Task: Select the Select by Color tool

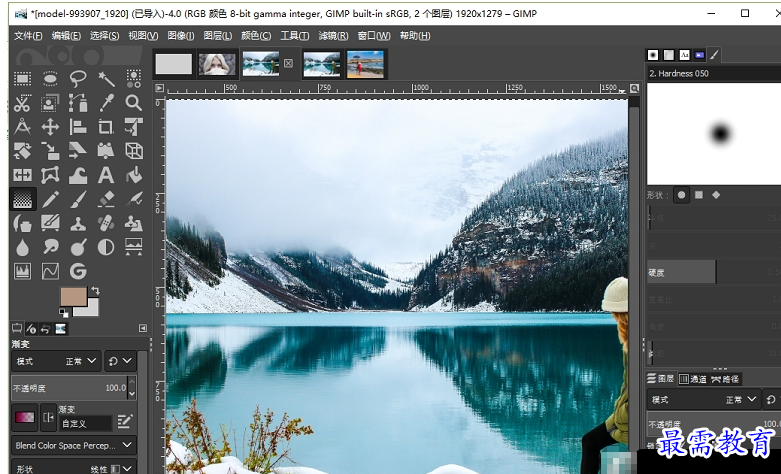Action: coord(133,79)
